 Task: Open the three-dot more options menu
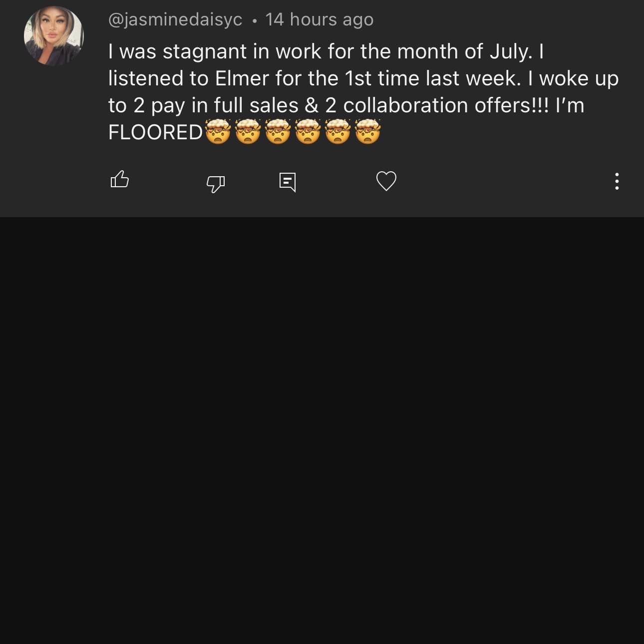(x=617, y=181)
